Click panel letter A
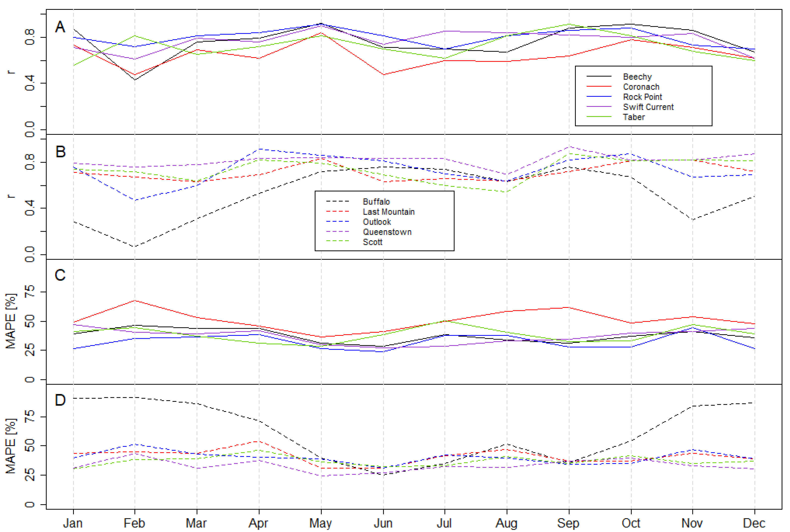This screenshot has width=790, height=532. tap(60, 27)
